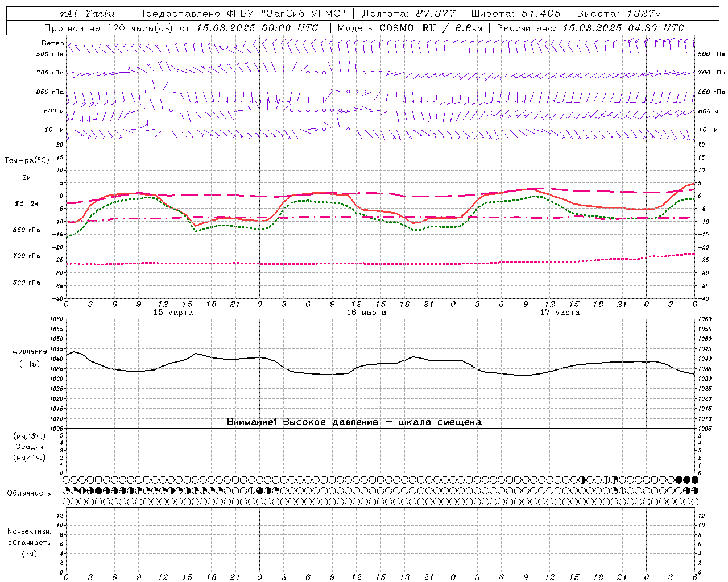The height and width of the screenshot is (582, 728).
Task: Click the '(мм/3ч.)' unit label
Action: pos(30,436)
